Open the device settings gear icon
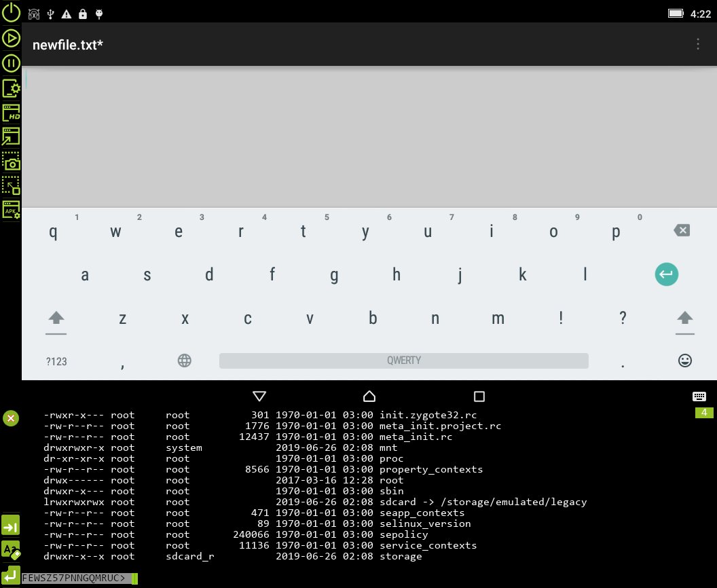717x588 pixels. tap(11, 88)
